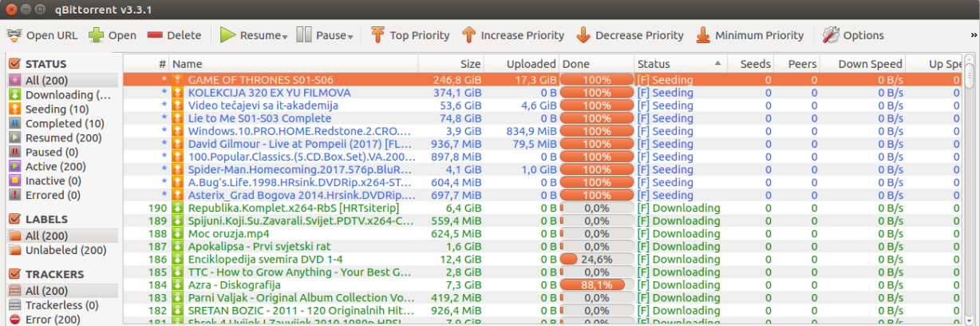The height and width of the screenshot is (326, 980).
Task: Click the Open URL toolbar icon
Action: [x=14, y=35]
